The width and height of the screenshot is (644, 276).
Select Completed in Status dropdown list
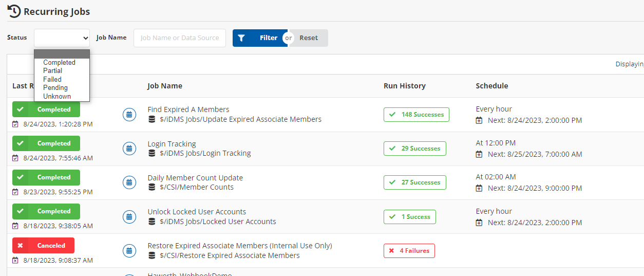coord(59,63)
